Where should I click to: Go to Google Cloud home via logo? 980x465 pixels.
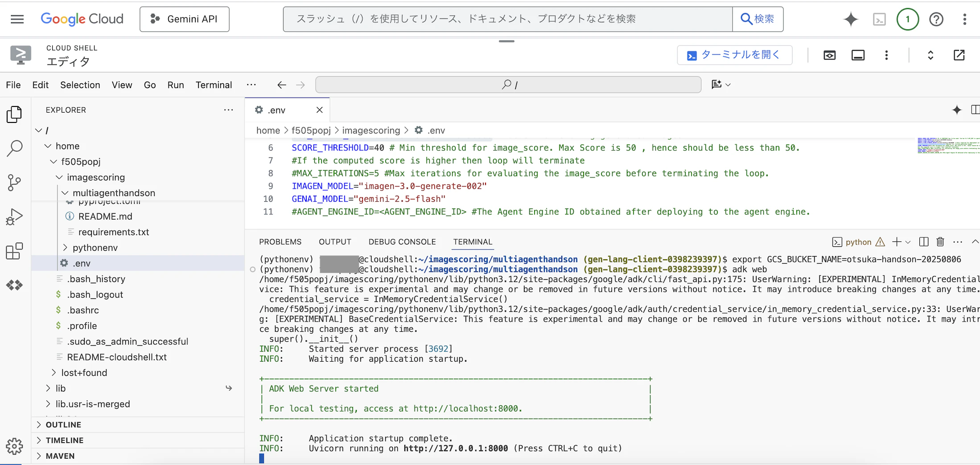[82, 19]
